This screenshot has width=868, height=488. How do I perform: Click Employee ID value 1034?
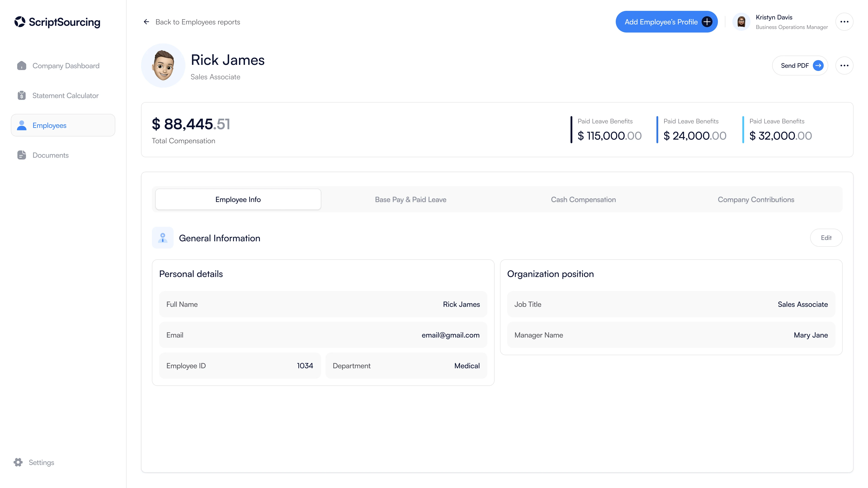coord(305,365)
